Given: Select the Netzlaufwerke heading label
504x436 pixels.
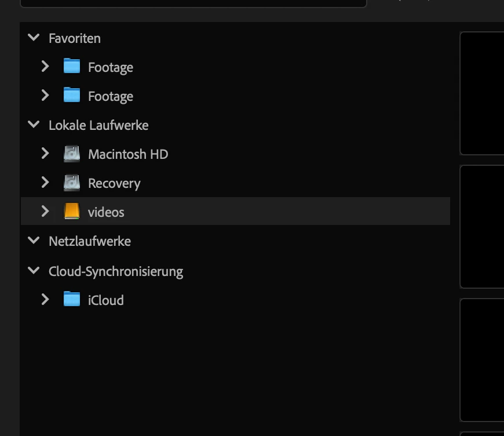Looking at the screenshot, I should click(x=90, y=241).
